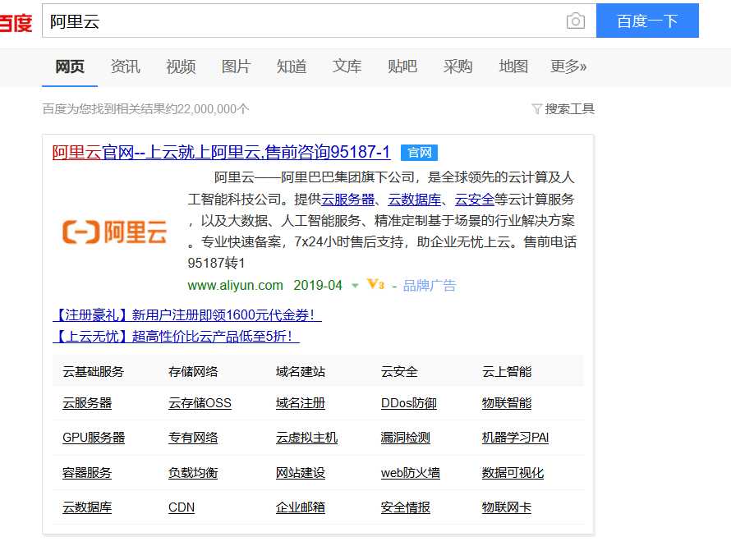The width and height of the screenshot is (731, 560).
Task: Open the 物联网卡 link
Action: pos(506,507)
